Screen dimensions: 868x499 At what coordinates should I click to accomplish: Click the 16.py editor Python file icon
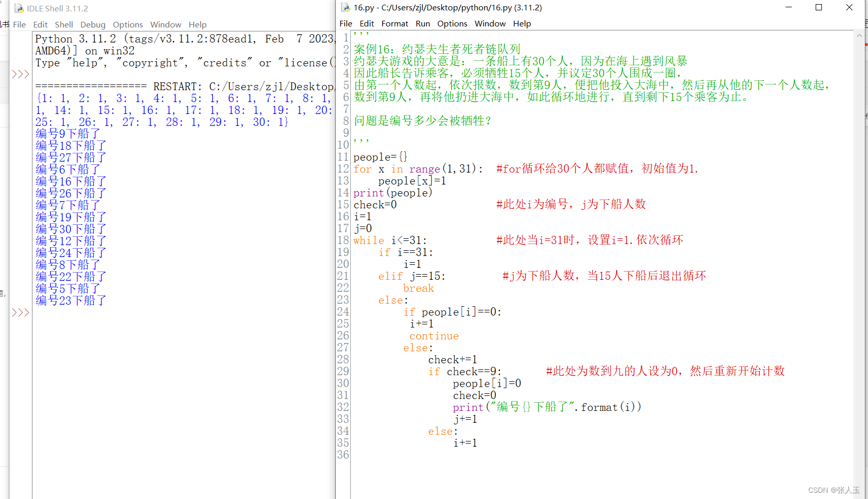click(x=345, y=7)
